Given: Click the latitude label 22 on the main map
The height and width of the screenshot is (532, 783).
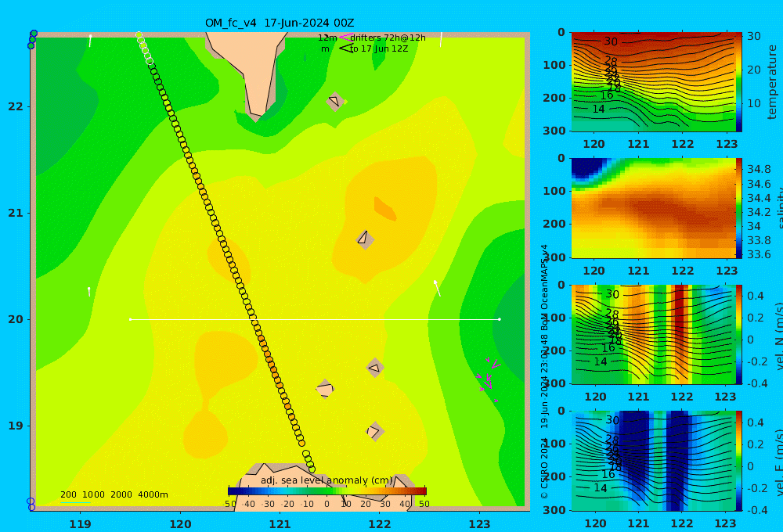Looking at the screenshot, I should click(16, 106).
